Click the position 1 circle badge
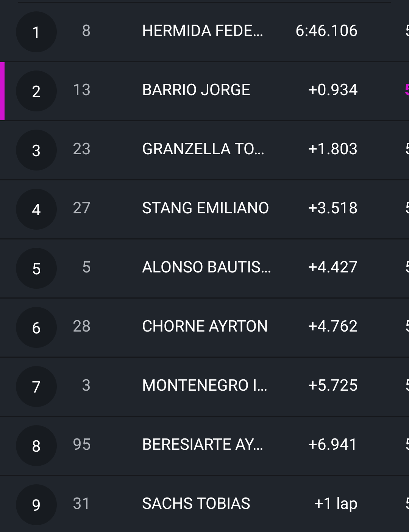Image resolution: width=409 pixels, height=532 pixels. pos(36,32)
